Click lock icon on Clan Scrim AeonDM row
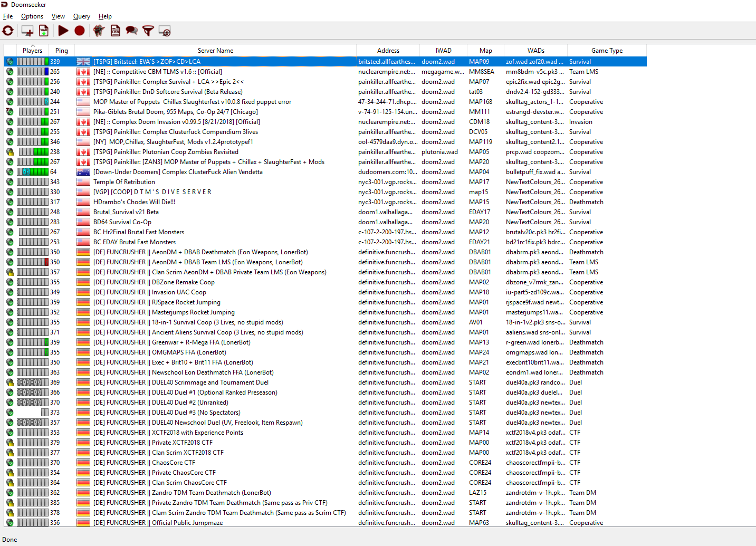756x546 pixels. point(9,272)
